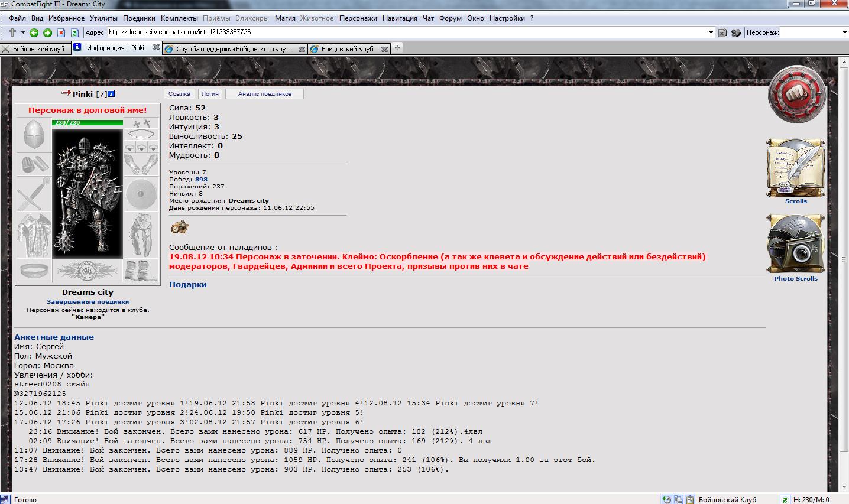Viewport: 849px width, 504px height.
Task: Open the Scrolls book icon
Action: coord(796,168)
